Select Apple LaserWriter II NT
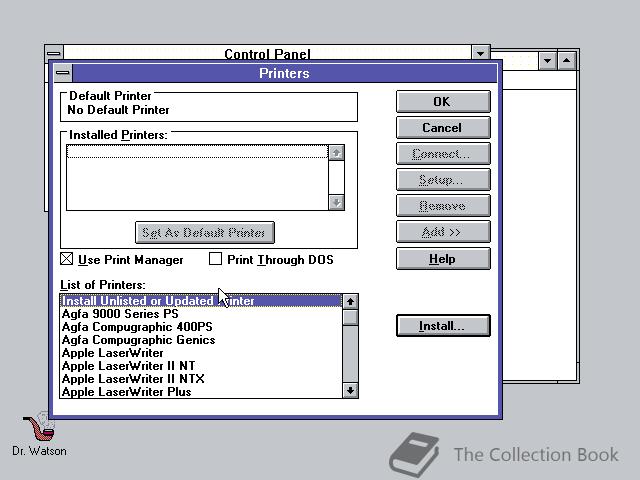This screenshot has height=480, width=640. point(201,366)
